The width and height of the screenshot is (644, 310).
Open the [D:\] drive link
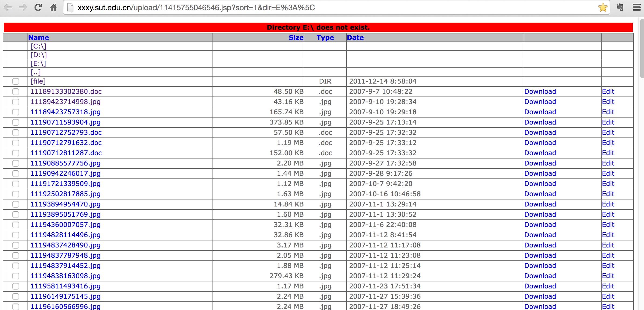(39, 55)
